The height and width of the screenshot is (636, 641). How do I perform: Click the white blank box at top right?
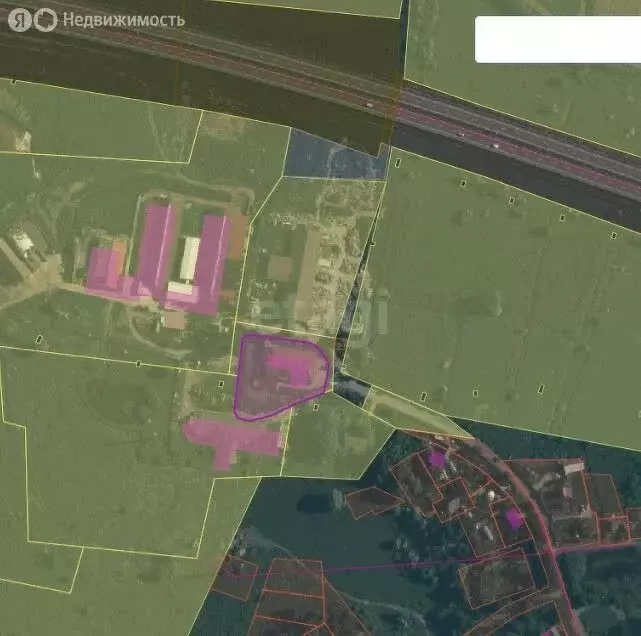click(556, 39)
